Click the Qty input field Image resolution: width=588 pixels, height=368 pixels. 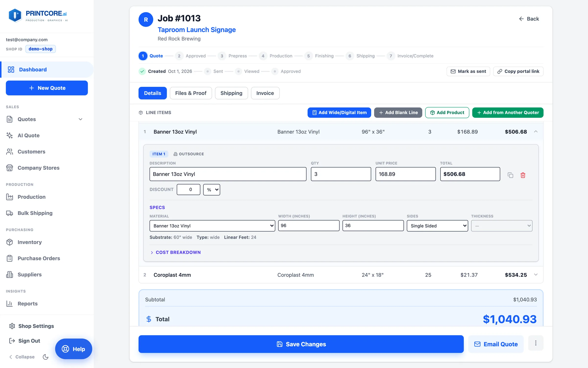click(x=341, y=174)
